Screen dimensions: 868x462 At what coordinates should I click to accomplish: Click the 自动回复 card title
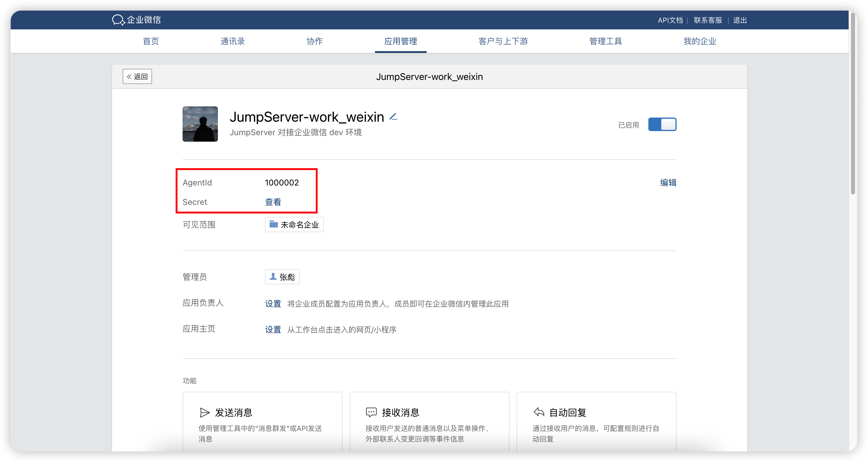tap(568, 413)
